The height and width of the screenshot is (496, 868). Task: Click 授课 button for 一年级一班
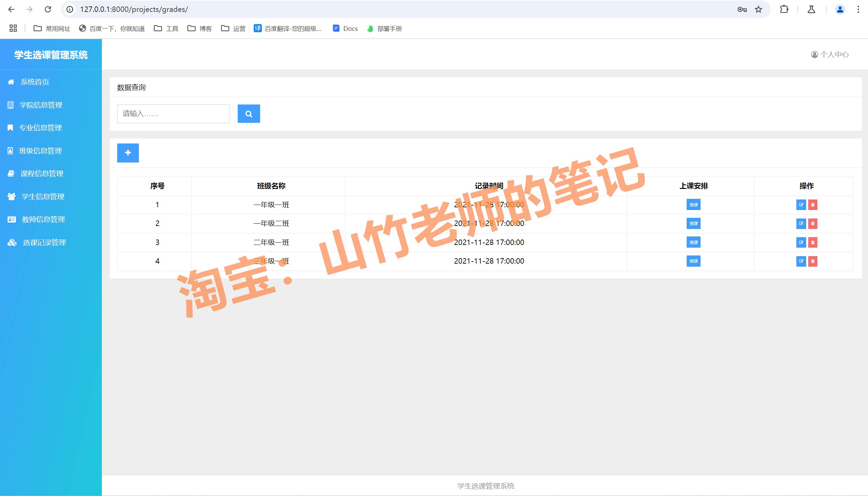click(x=693, y=205)
